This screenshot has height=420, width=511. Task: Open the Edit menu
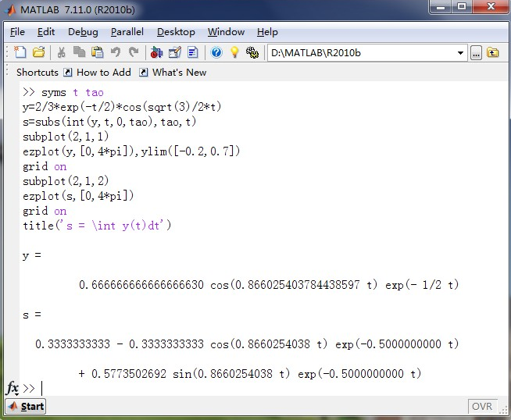46,32
